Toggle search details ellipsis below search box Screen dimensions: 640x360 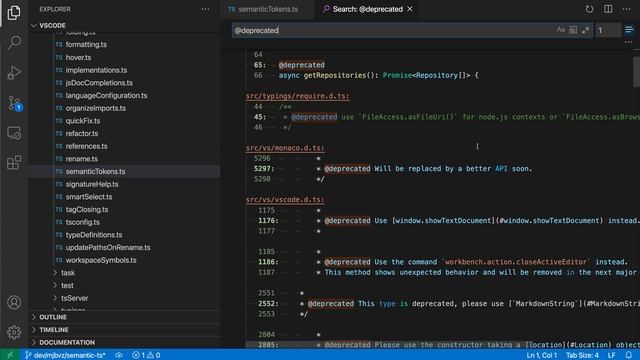pyautogui.click(x=628, y=42)
